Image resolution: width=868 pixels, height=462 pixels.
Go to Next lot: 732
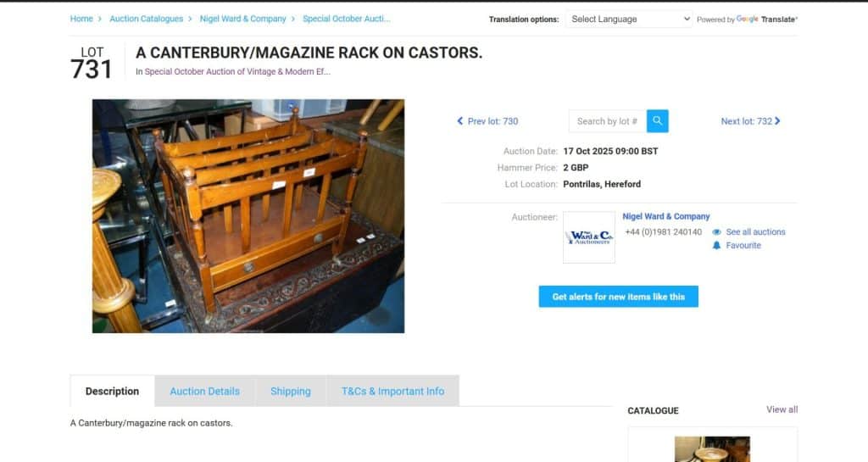(x=750, y=121)
